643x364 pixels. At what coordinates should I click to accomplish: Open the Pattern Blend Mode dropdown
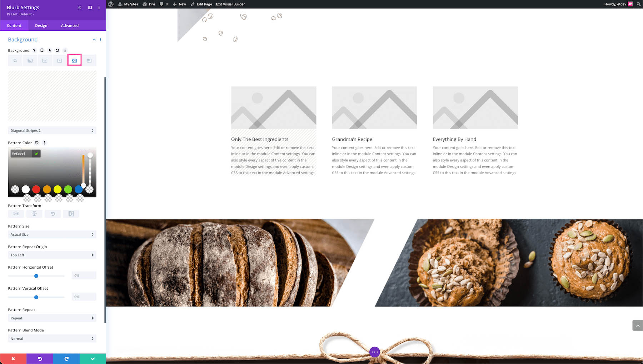pos(52,339)
